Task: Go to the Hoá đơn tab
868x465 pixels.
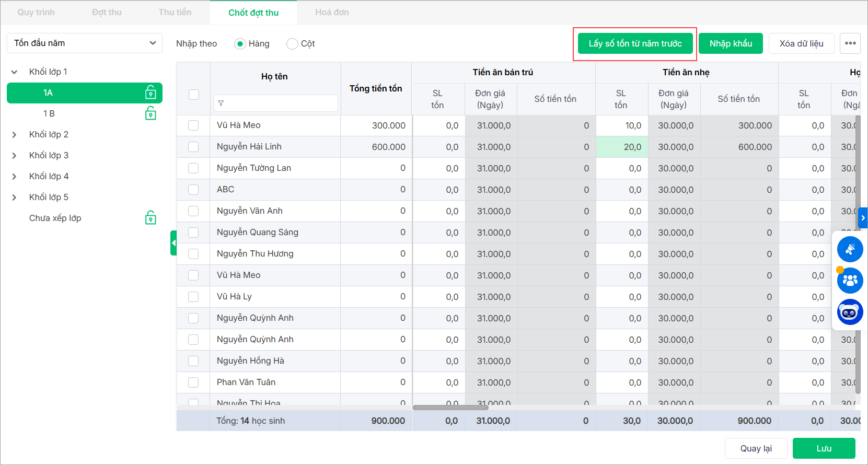Action: click(x=332, y=13)
